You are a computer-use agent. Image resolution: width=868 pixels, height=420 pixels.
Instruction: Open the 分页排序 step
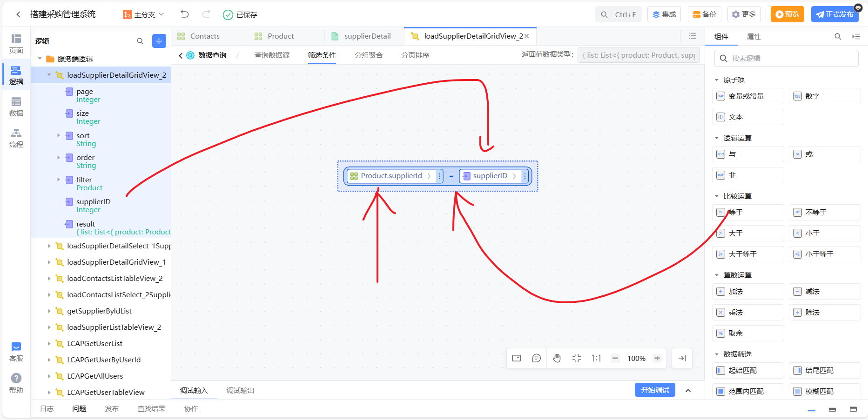(415, 55)
